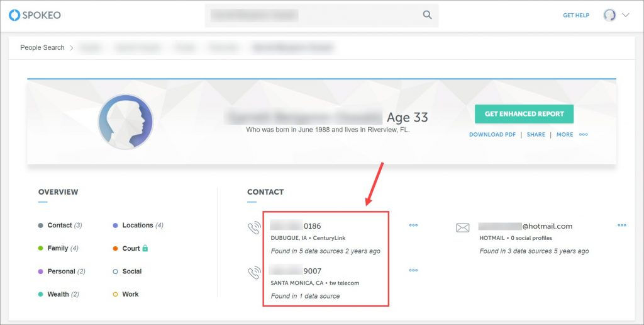Open options dots for the 9007 phone
Viewport: 644px width, 325px height.
click(413, 270)
